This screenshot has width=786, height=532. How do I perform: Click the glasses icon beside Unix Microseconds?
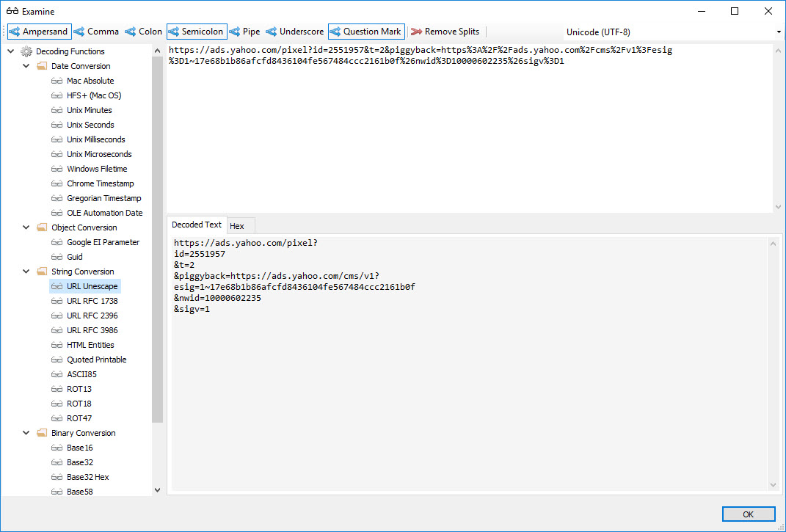click(57, 154)
